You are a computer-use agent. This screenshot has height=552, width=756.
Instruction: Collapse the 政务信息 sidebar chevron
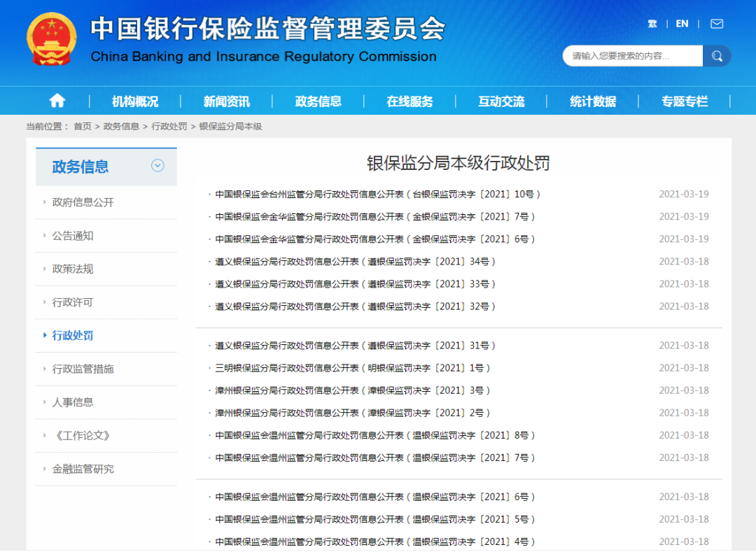click(x=157, y=166)
